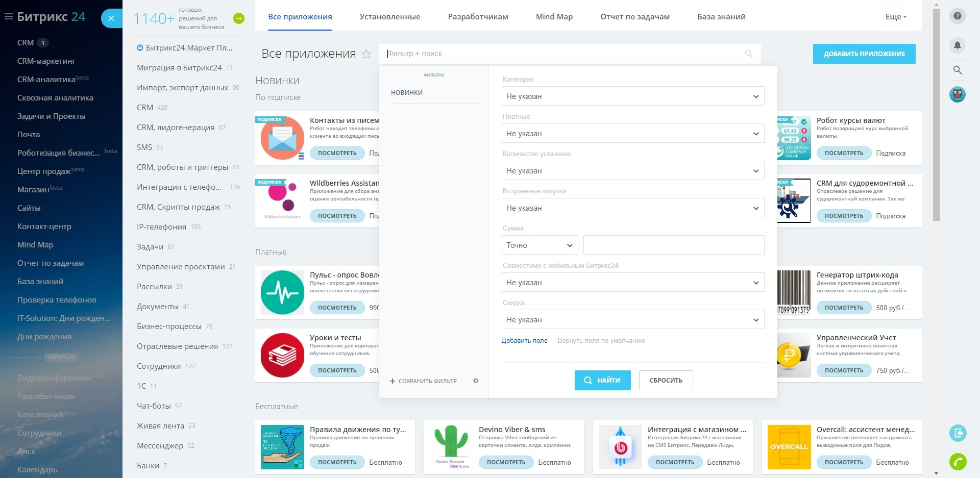Click the Сумма value input field
The width and height of the screenshot is (980, 478).
pyautogui.click(x=674, y=245)
